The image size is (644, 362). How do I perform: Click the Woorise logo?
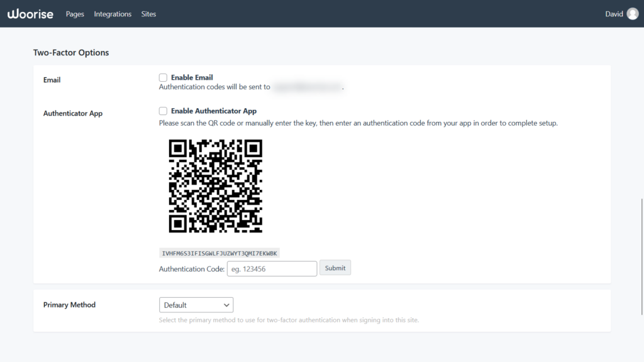30,13
